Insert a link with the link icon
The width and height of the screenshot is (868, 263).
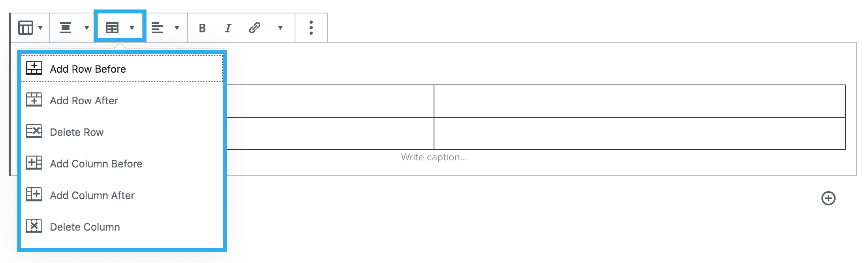click(254, 27)
